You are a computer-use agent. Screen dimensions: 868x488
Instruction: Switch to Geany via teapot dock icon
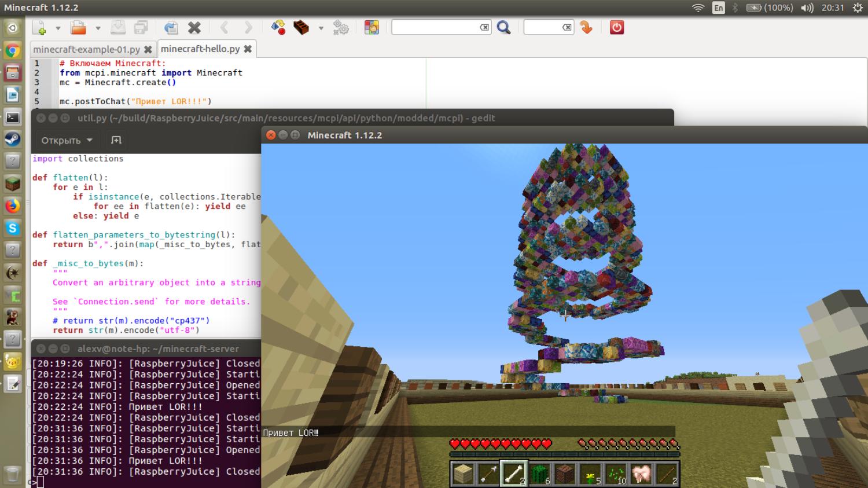tap(13, 362)
